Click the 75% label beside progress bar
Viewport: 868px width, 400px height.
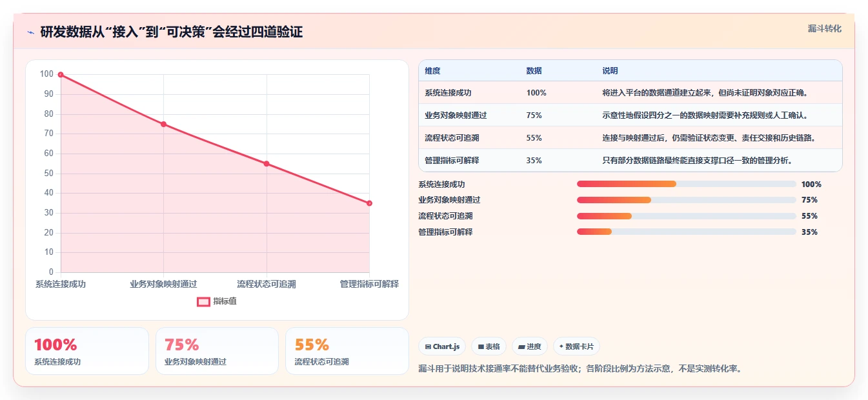pos(809,200)
